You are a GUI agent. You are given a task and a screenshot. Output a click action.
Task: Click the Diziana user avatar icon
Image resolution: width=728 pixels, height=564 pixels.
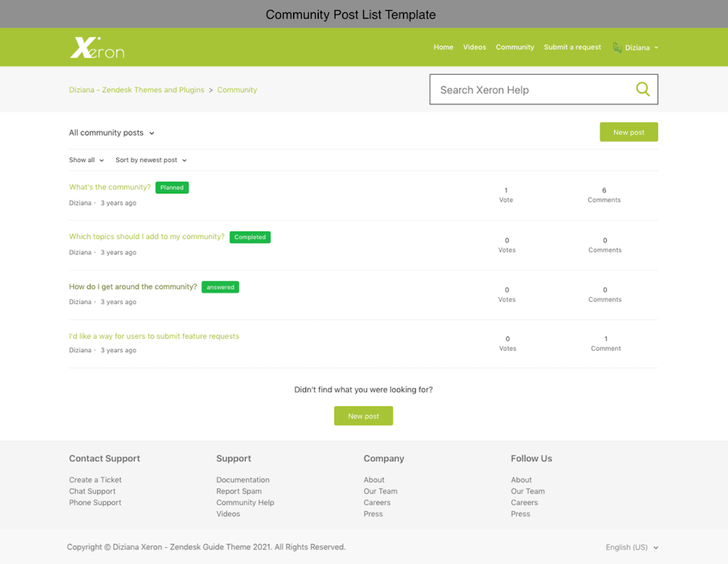coord(617,48)
